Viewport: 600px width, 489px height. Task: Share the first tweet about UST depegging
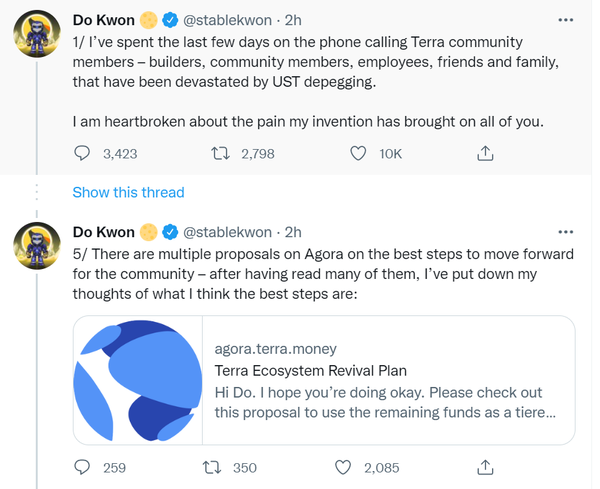(x=485, y=153)
